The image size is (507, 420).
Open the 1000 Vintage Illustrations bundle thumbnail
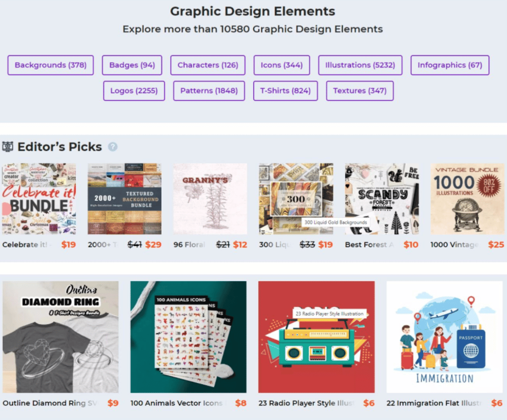pyautogui.click(x=467, y=198)
